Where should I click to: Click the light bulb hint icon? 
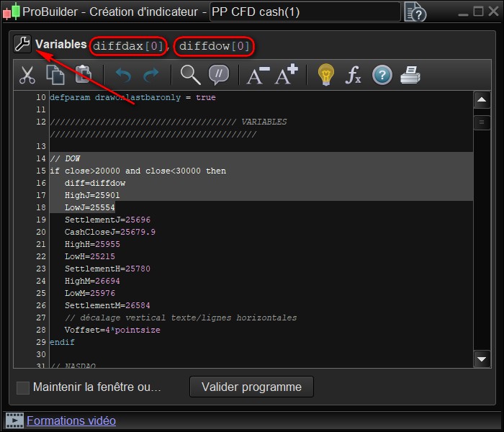(x=326, y=75)
